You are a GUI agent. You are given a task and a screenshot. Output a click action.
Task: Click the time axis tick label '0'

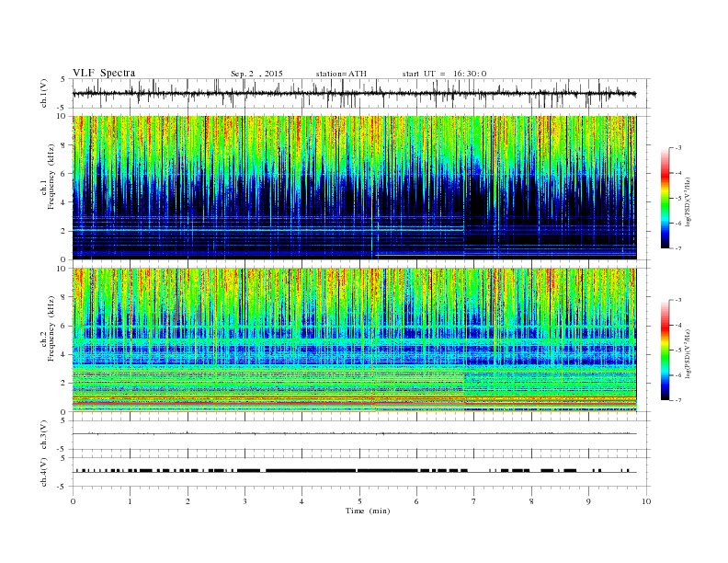pos(73,501)
